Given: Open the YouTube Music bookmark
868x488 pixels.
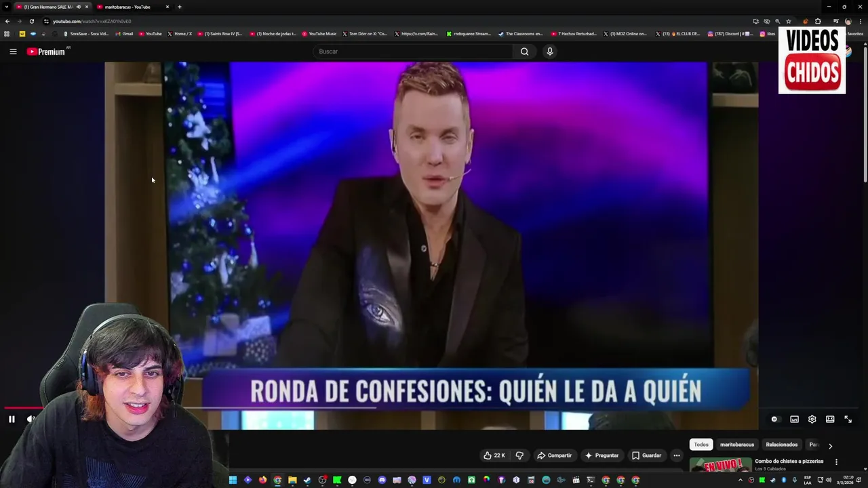Looking at the screenshot, I should (319, 34).
